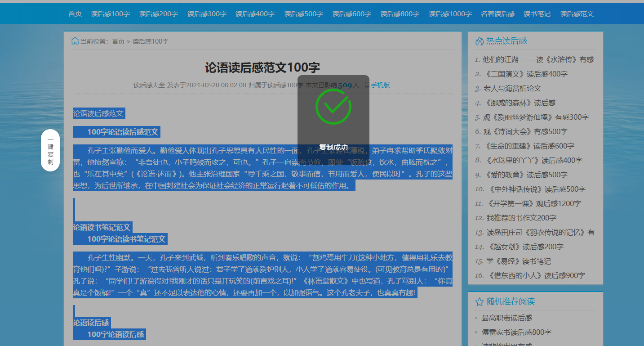
Task: Click the highlighted heading 100字论语读后感范文
Action: 123,132
